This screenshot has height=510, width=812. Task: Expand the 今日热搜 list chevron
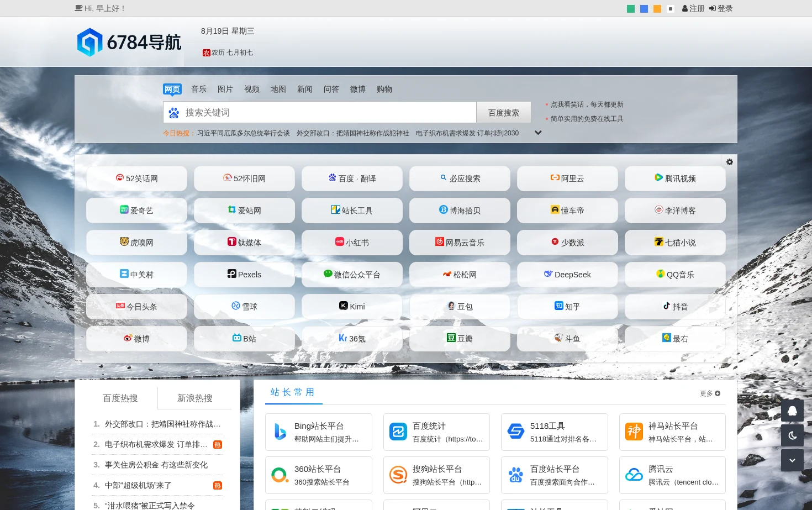538,133
